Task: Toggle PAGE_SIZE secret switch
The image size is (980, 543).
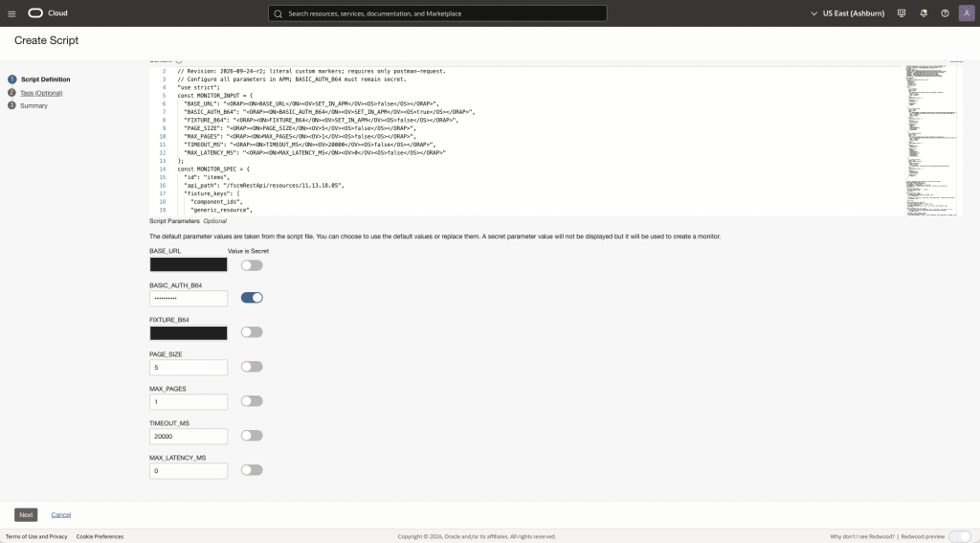Action: [x=252, y=367]
